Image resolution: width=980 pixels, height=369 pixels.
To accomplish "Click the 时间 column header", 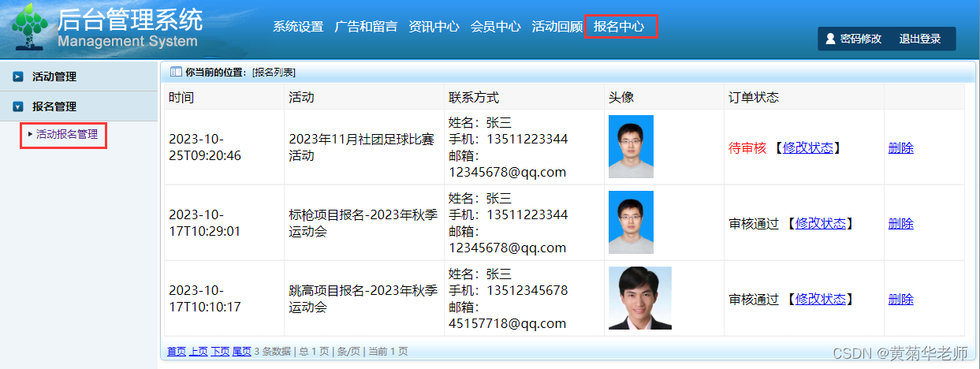I will click(181, 97).
